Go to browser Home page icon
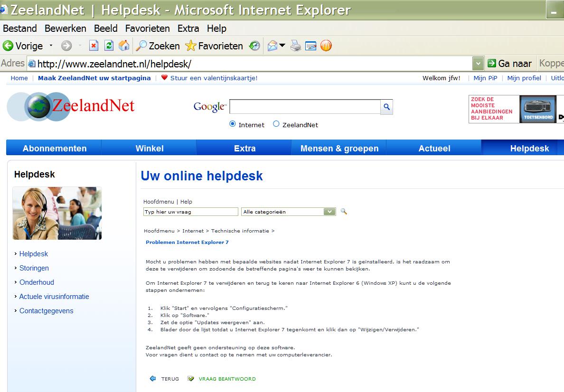 pos(124,46)
